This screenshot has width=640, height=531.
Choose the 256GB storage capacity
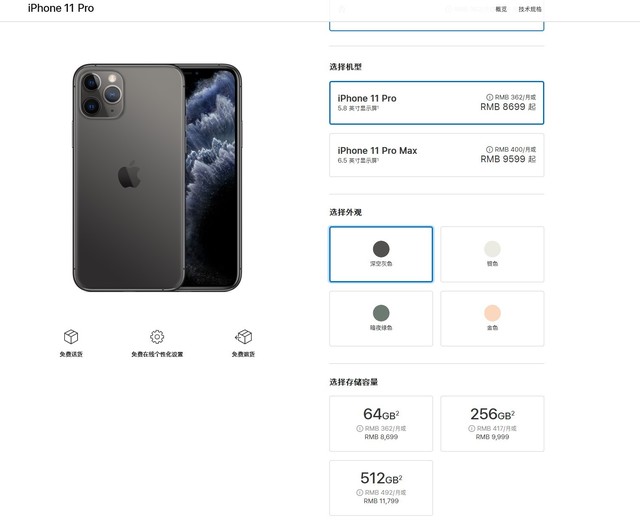click(x=492, y=423)
